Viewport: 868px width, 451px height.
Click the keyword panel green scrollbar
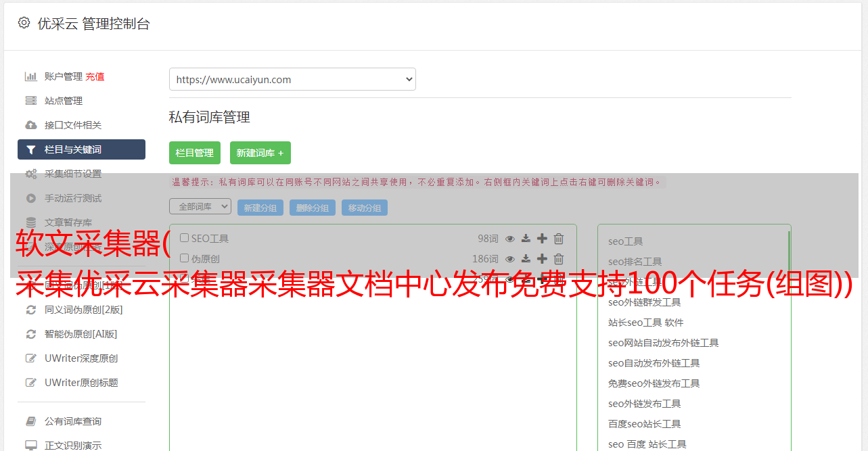[789, 254]
